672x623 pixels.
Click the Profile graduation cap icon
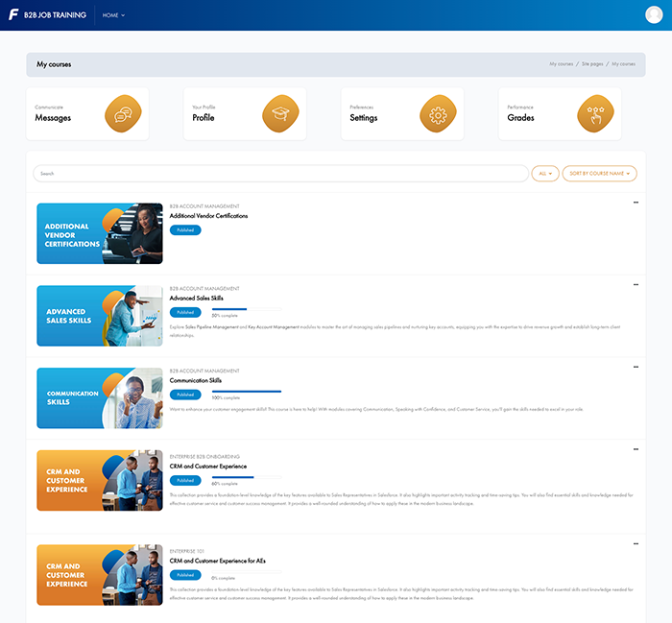(280, 114)
